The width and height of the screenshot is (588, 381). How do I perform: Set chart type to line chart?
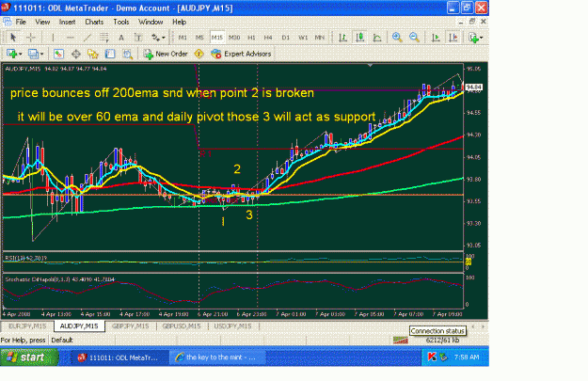[x=377, y=37]
